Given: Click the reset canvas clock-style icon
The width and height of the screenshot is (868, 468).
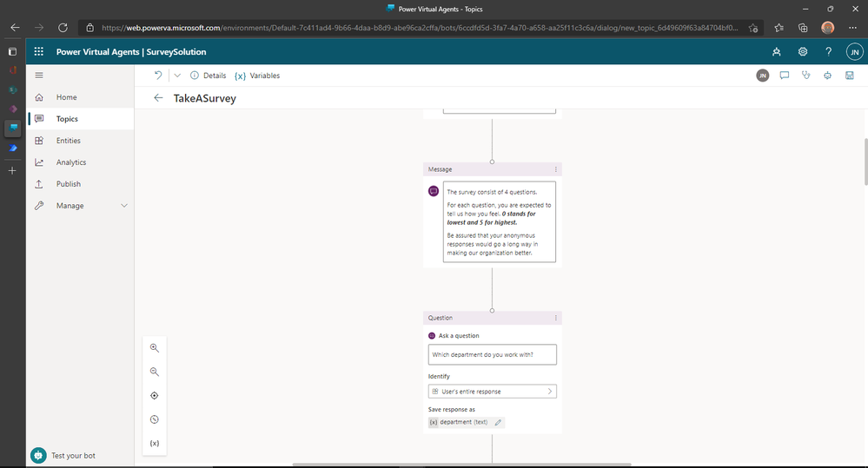Looking at the screenshot, I should coord(155,419).
